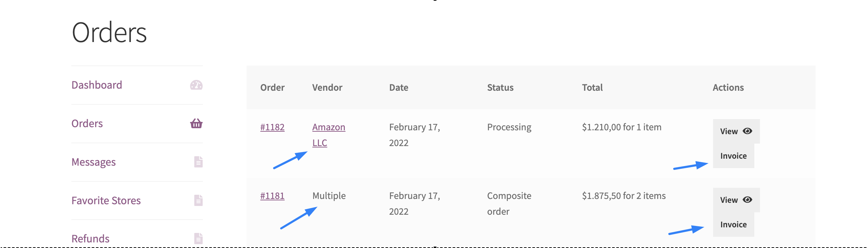Click the View button for order #1182

[x=730, y=131]
